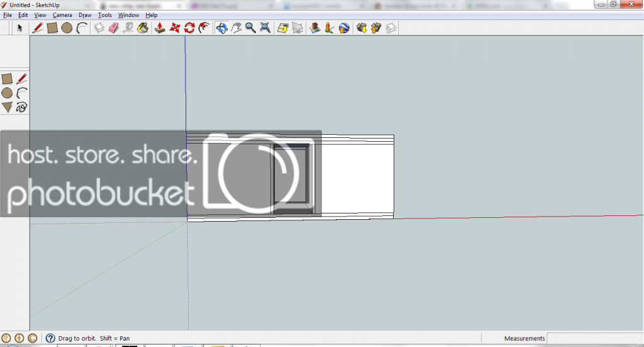Select Rectangle in the left drawing palette
The width and height of the screenshot is (644, 347).
click(7, 79)
